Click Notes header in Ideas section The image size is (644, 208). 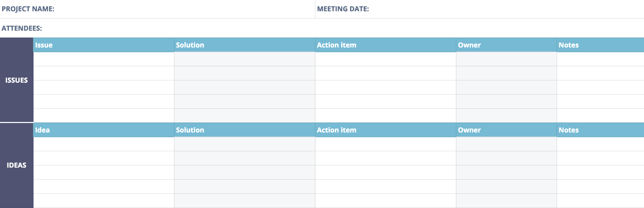(601, 130)
